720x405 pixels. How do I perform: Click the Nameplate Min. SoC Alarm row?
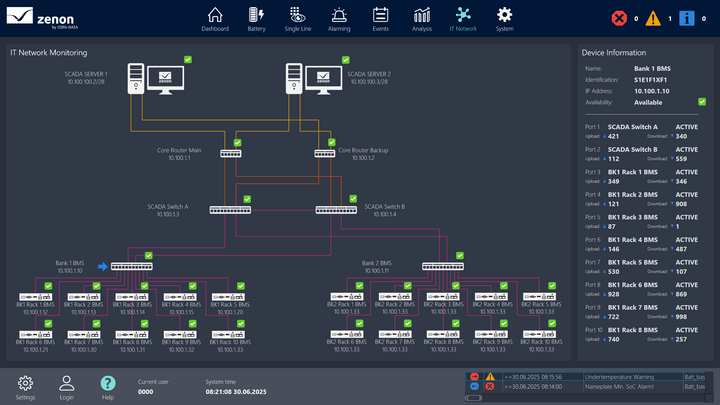click(585, 386)
